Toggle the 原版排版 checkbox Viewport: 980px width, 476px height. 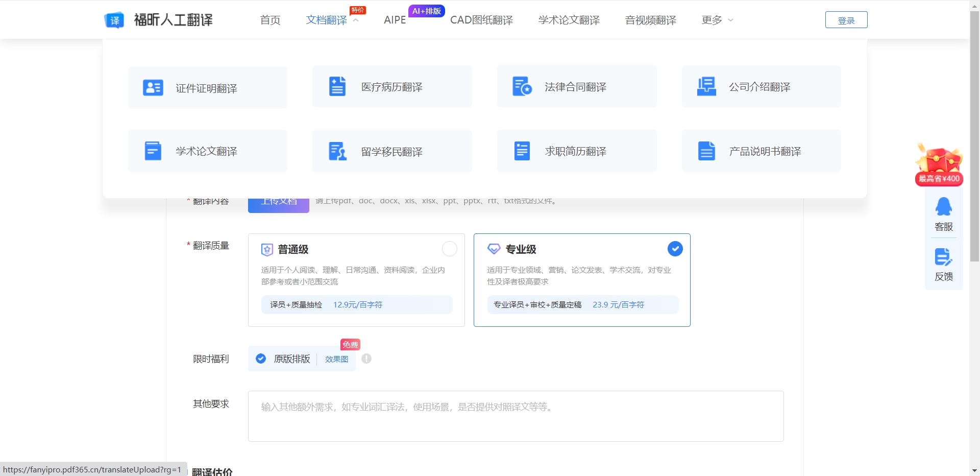pyautogui.click(x=261, y=359)
